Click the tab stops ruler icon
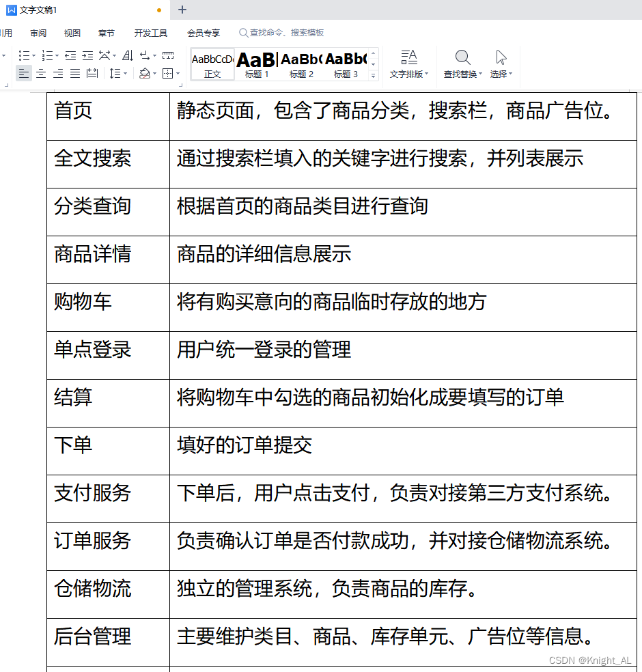The height and width of the screenshot is (672, 642). pos(168,56)
